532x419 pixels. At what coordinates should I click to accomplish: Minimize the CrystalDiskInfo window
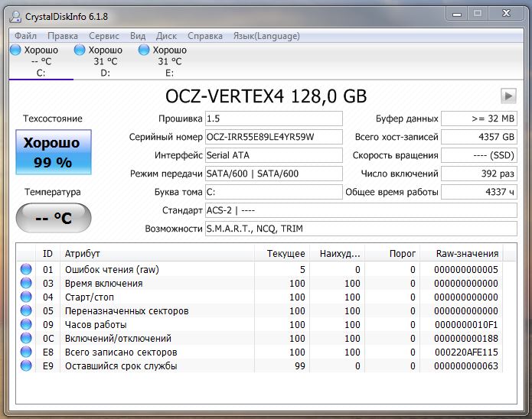(x=457, y=14)
